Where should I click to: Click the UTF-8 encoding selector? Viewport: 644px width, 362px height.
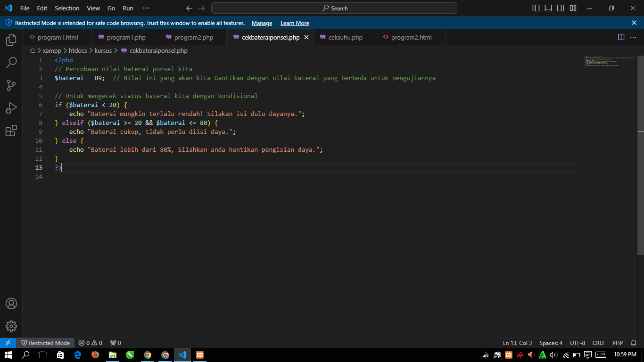578,343
